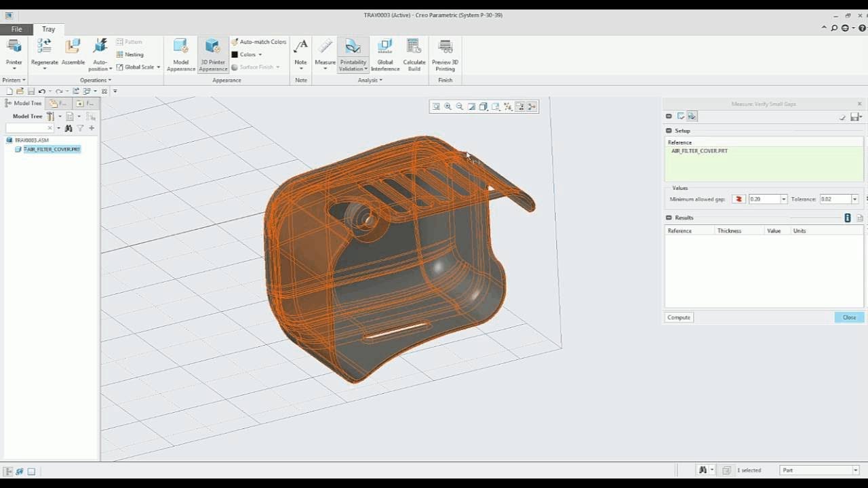The width and height of the screenshot is (868, 488).
Task: Click the Refit view icon in graphics toolbar
Action: (x=436, y=106)
